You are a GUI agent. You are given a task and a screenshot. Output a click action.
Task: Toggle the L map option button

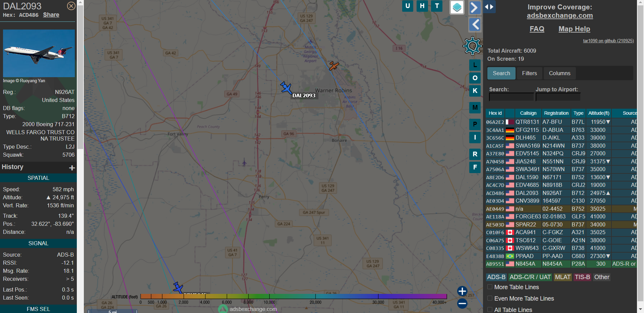(475, 65)
